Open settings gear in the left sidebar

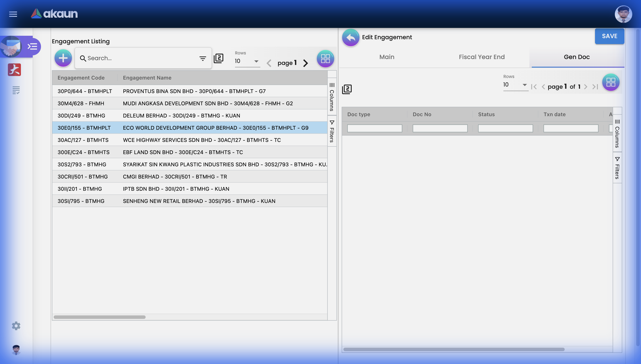click(x=16, y=326)
